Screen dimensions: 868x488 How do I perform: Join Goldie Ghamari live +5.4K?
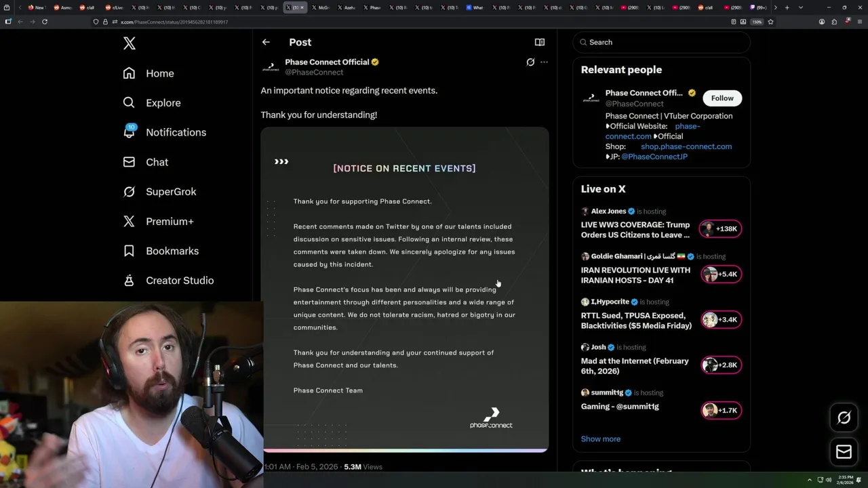point(721,274)
